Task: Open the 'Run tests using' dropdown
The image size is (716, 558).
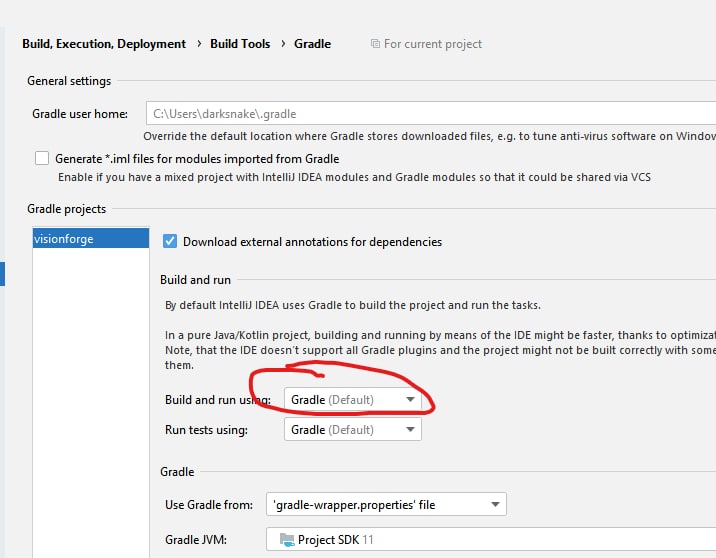Action: pyautogui.click(x=353, y=430)
